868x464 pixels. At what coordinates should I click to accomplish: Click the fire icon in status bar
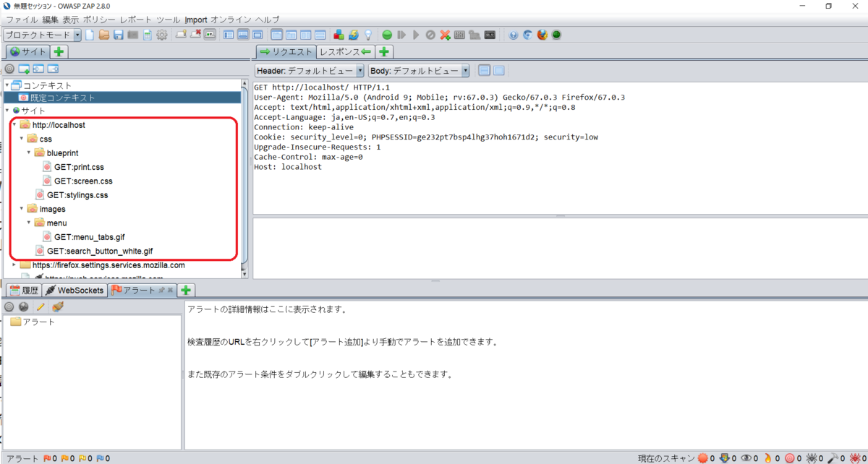click(767, 458)
